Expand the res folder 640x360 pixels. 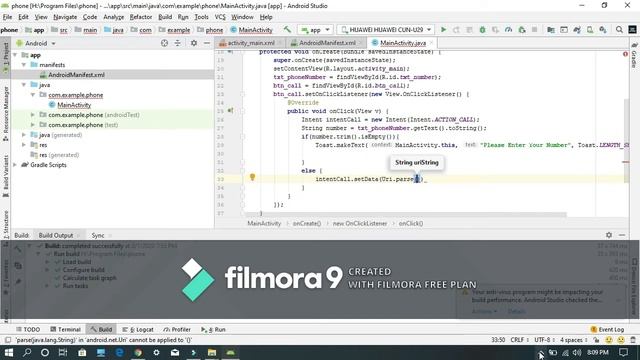(24, 145)
